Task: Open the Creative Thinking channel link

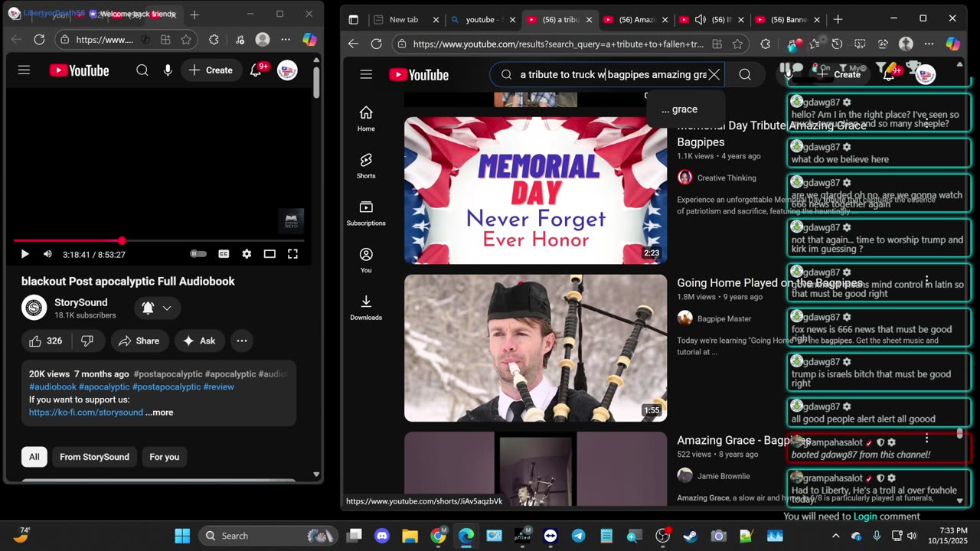Action: (x=727, y=178)
